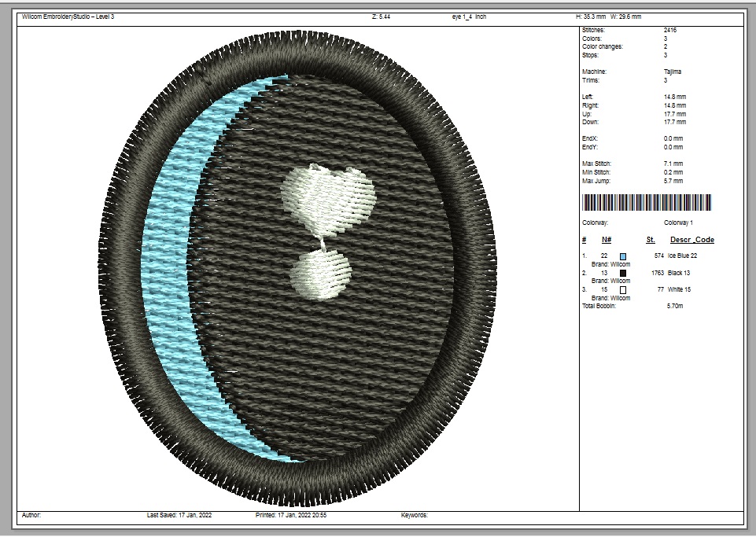Image resolution: width=756 pixels, height=537 pixels.
Task: Click the 'Tajima' machine value
Action: (x=672, y=72)
